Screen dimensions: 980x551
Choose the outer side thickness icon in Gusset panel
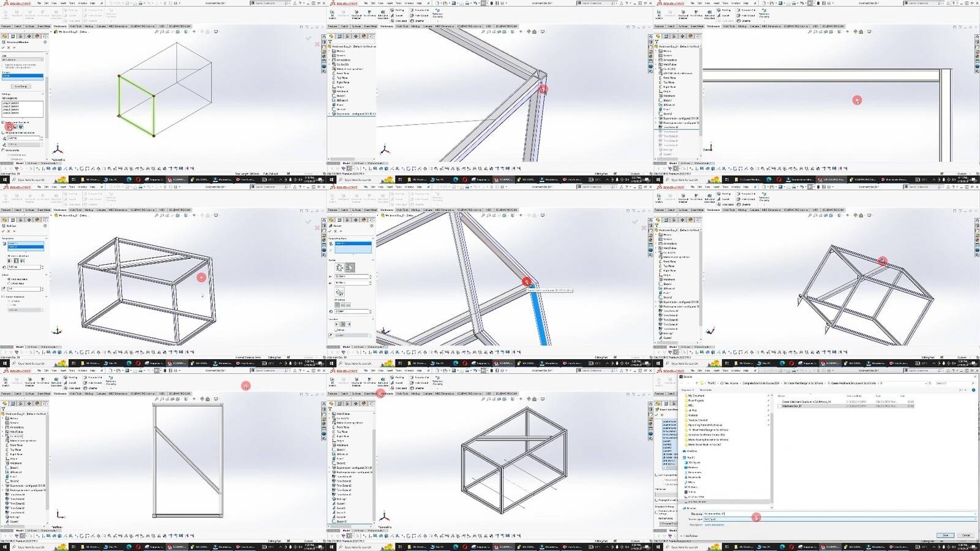(348, 305)
